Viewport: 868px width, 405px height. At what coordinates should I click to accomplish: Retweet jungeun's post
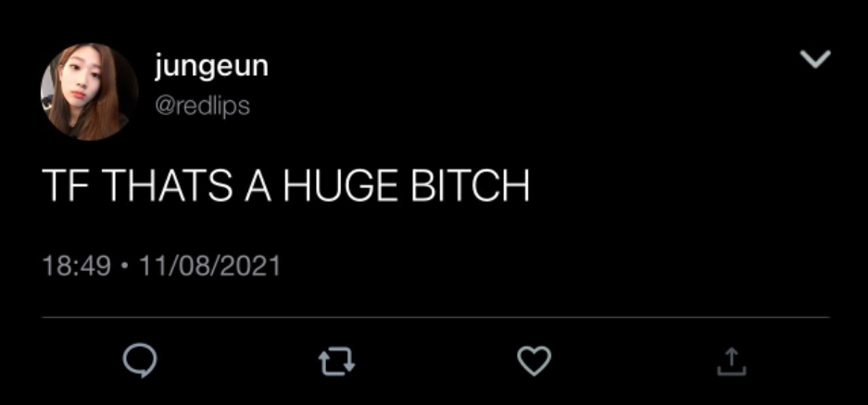click(x=336, y=361)
